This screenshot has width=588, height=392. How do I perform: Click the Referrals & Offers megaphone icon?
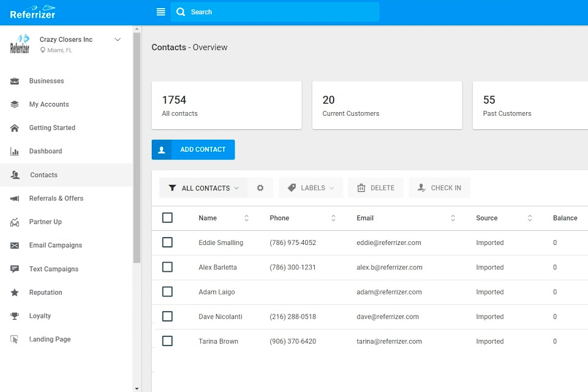[x=15, y=198]
